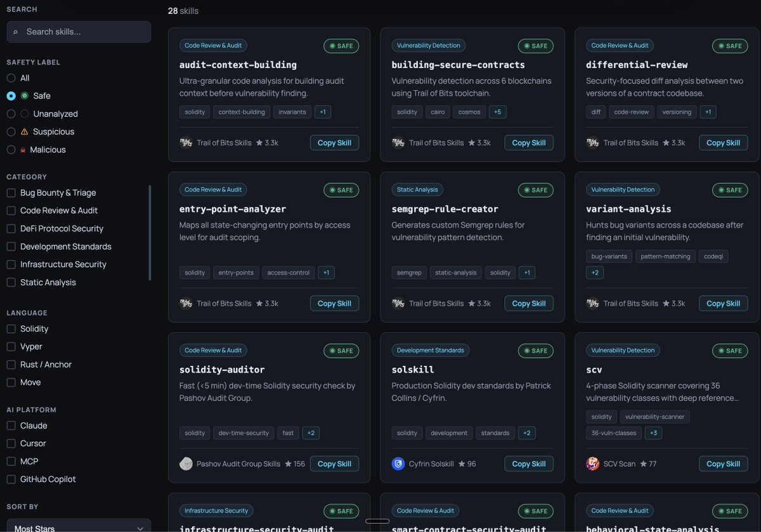
Task: Select the Unanalyzed radio button
Action: coord(11,114)
